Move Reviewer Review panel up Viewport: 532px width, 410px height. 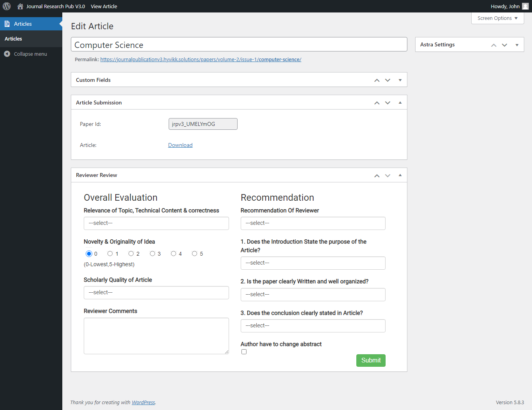377,176
